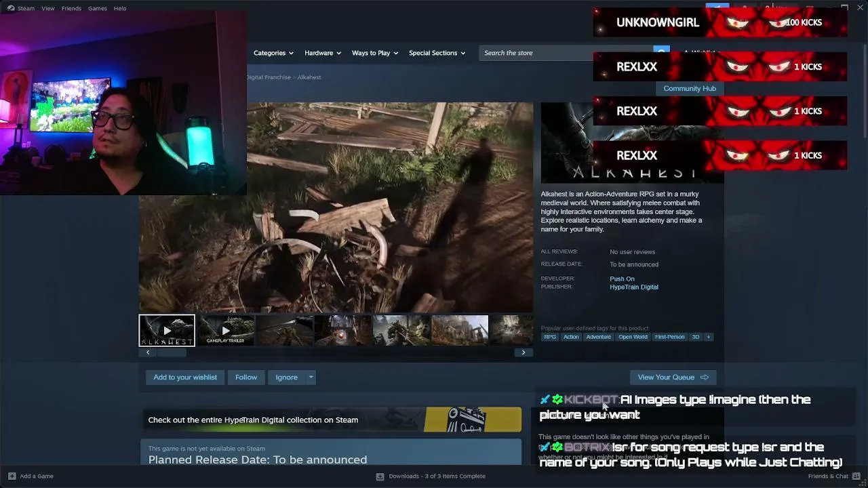Click the Alkahest game header image
The width and height of the screenshot is (868, 488).
click(632, 143)
